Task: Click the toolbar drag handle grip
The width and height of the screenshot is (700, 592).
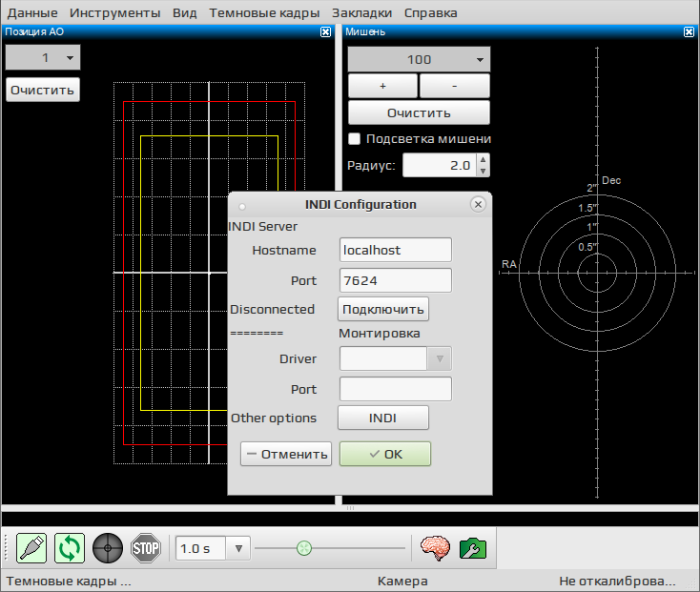Action: pyautogui.click(x=7, y=548)
